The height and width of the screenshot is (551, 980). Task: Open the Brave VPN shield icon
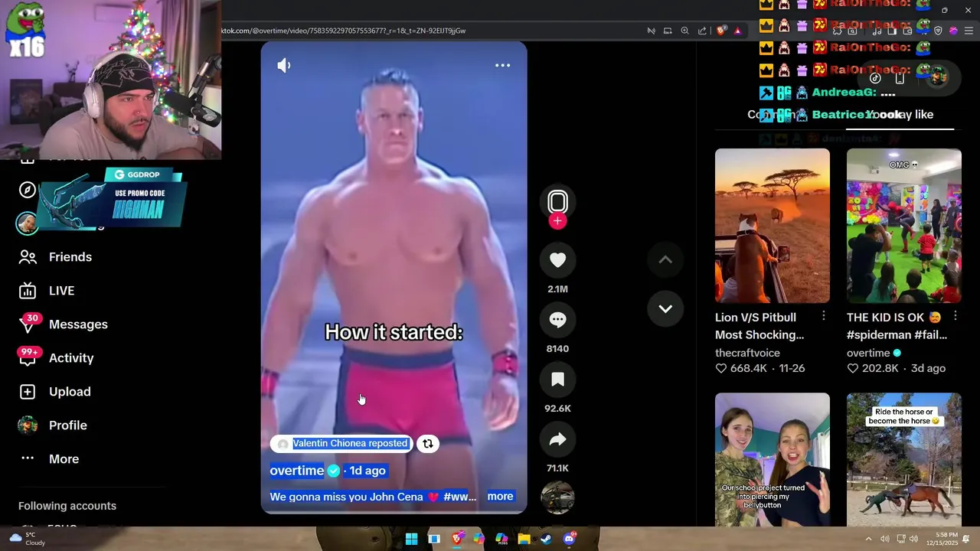(939, 31)
